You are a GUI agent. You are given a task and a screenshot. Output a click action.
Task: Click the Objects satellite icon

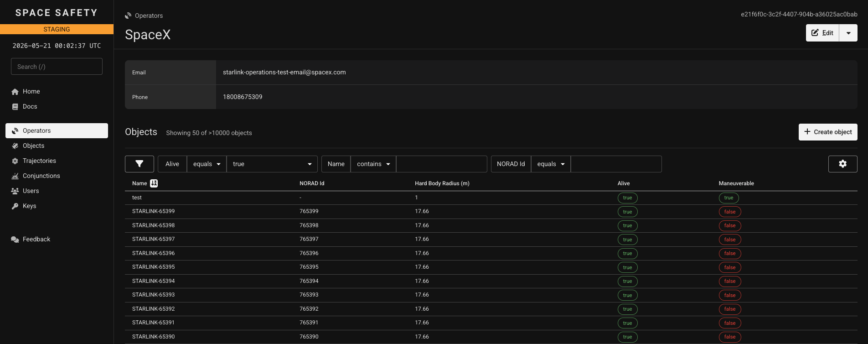point(15,146)
